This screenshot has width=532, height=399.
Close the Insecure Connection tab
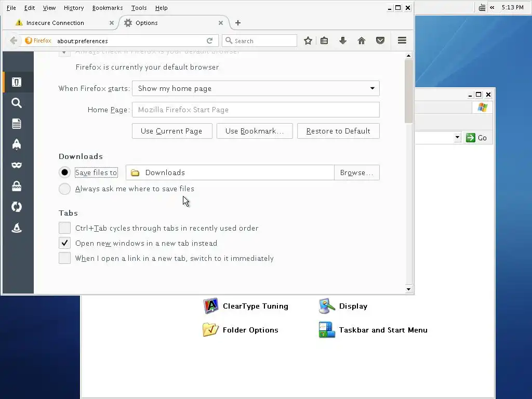(112, 23)
